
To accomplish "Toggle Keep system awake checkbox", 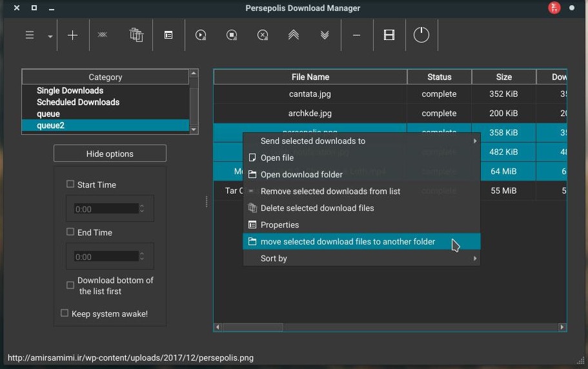I will click(x=65, y=313).
